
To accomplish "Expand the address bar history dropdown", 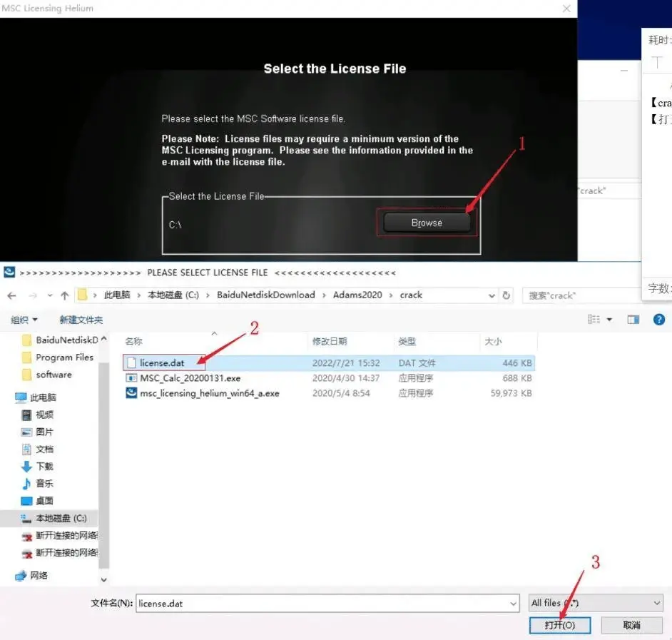I will point(492,295).
